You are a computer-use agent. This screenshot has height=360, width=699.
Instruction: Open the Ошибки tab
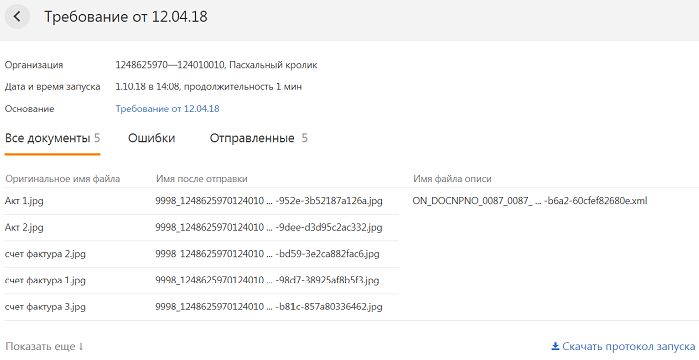coord(152,139)
